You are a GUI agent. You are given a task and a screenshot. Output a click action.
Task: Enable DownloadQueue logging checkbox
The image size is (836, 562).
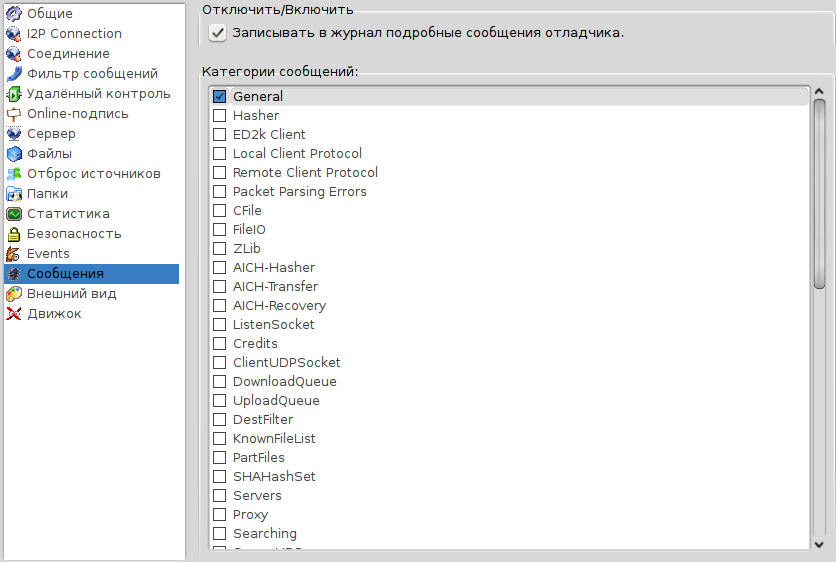[219, 381]
